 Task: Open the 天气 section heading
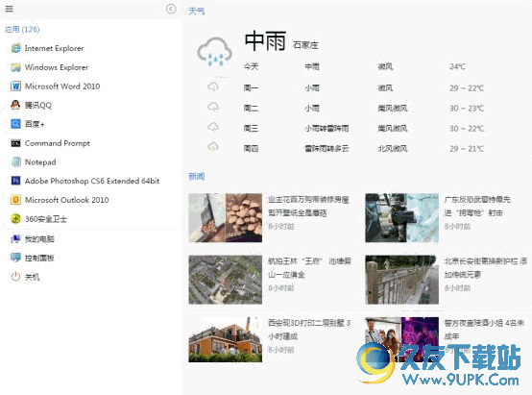[x=197, y=12]
